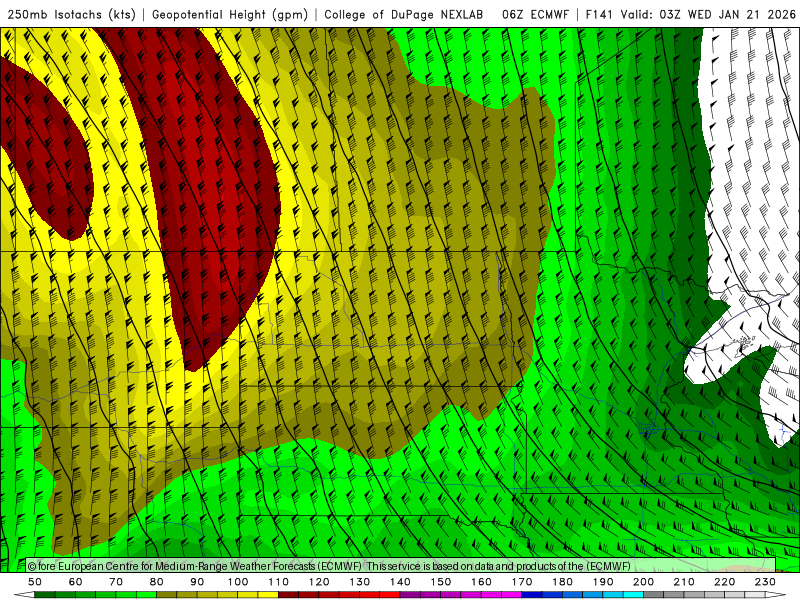The image size is (800, 600).
Task: Click the legend value "100"
Action: [x=238, y=582]
